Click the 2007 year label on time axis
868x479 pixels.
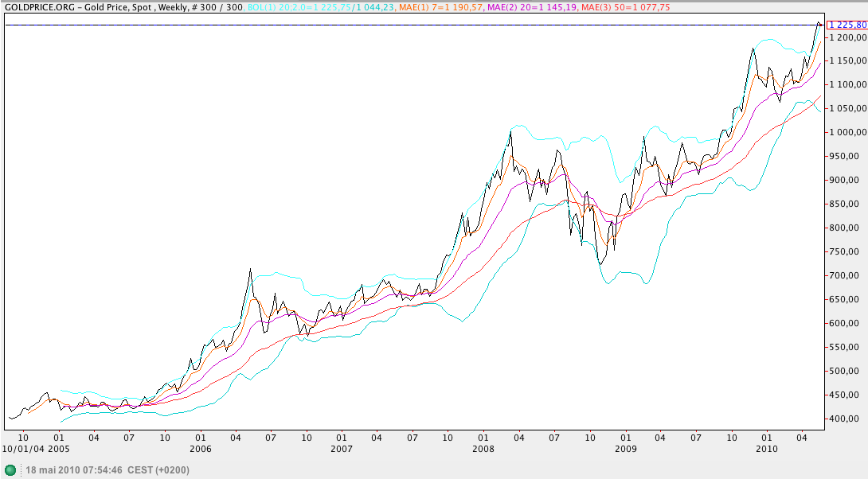point(342,449)
